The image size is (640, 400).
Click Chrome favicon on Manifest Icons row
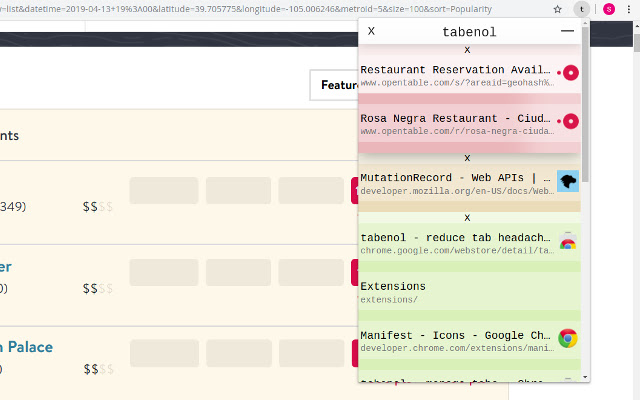(x=568, y=338)
